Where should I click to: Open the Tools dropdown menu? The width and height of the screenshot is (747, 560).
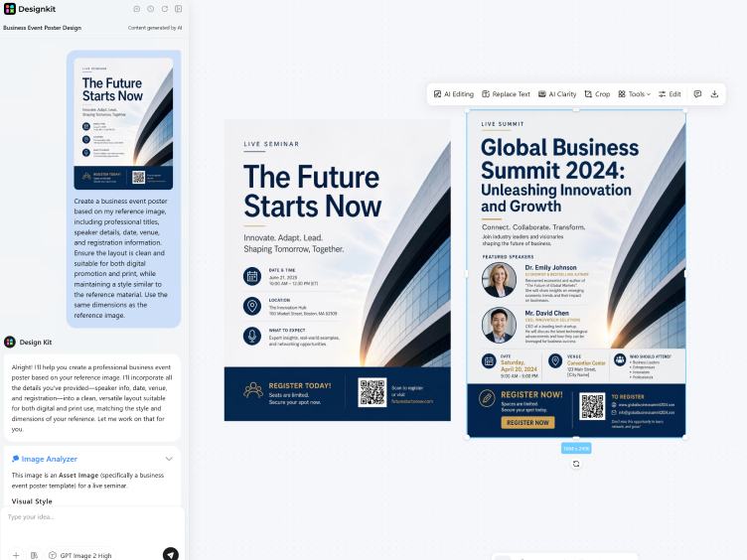coord(634,94)
